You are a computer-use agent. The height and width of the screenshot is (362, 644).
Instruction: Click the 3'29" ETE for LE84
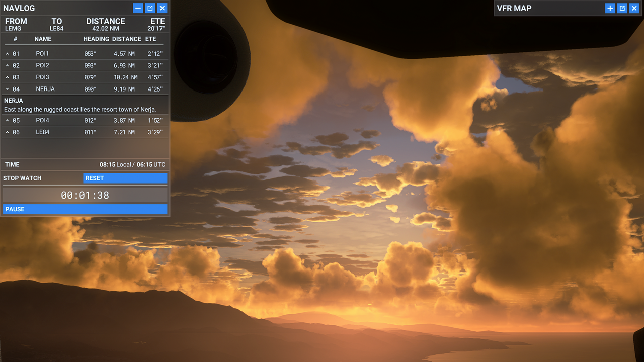(x=155, y=132)
